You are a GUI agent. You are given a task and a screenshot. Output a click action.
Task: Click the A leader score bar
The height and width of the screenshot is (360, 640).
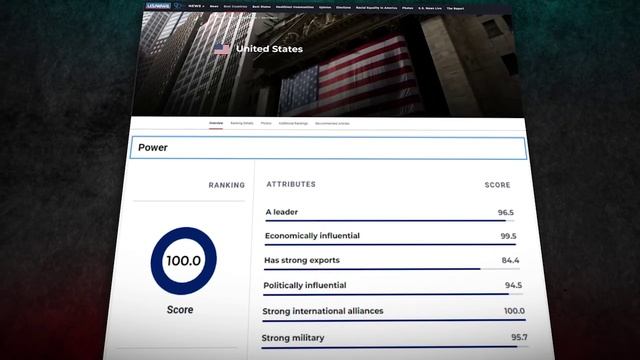coord(390,221)
